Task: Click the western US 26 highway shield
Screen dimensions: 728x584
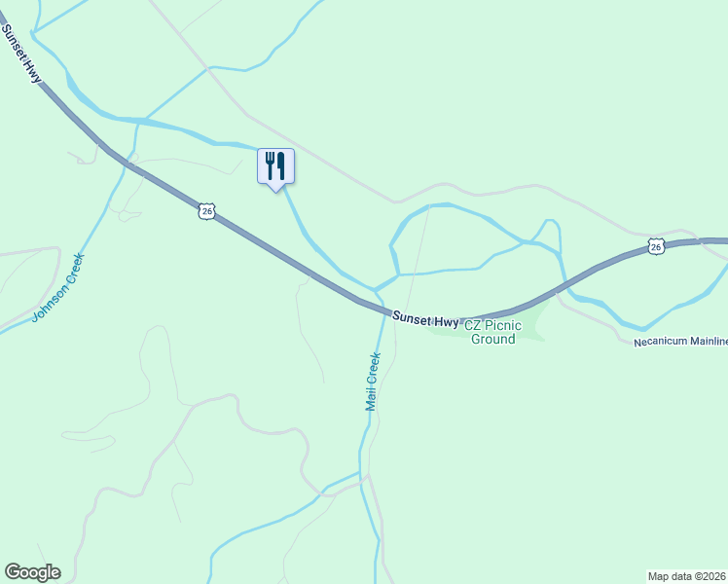Action: pos(206,211)
